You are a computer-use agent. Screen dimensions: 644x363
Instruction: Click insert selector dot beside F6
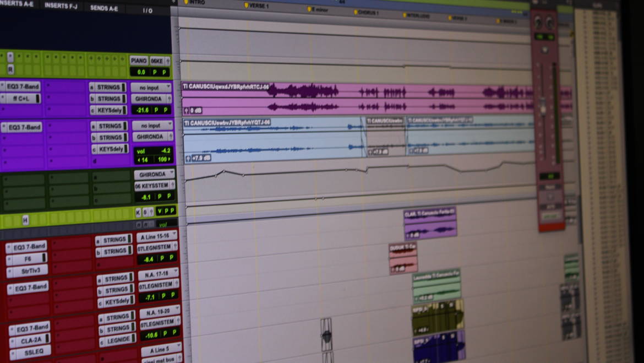(x=9, y=260)
